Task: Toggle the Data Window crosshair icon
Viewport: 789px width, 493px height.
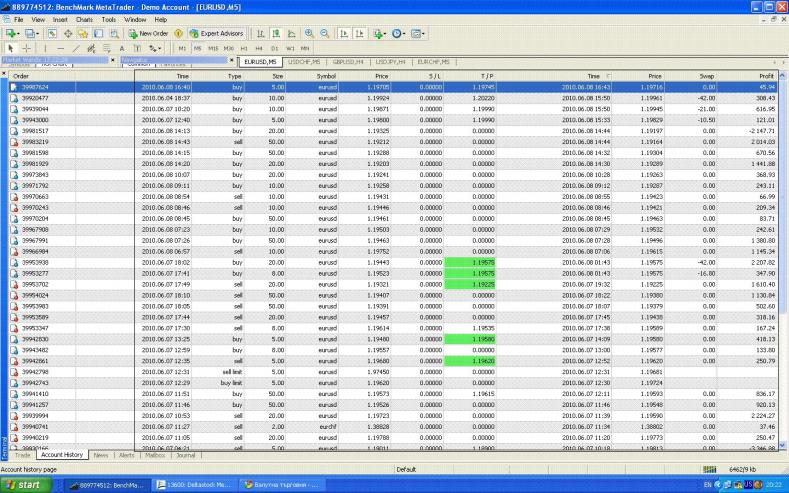Action: (x=67, y=34)
